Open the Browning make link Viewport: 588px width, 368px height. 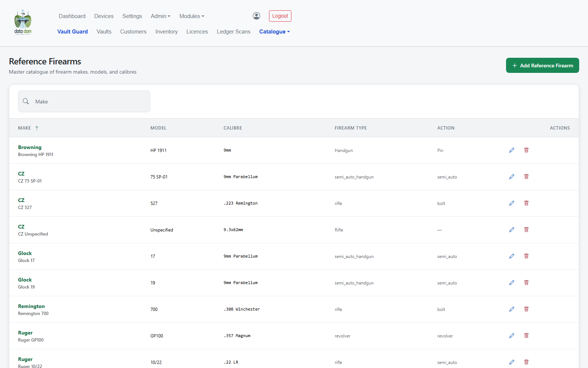[x=30, y=147]
